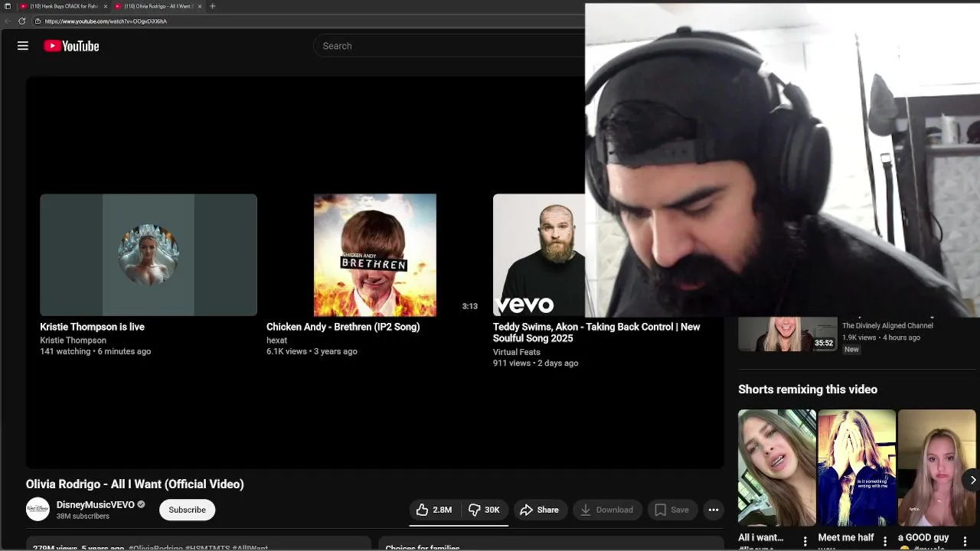Like the video showing 2.8M likes

pos(434,510)
